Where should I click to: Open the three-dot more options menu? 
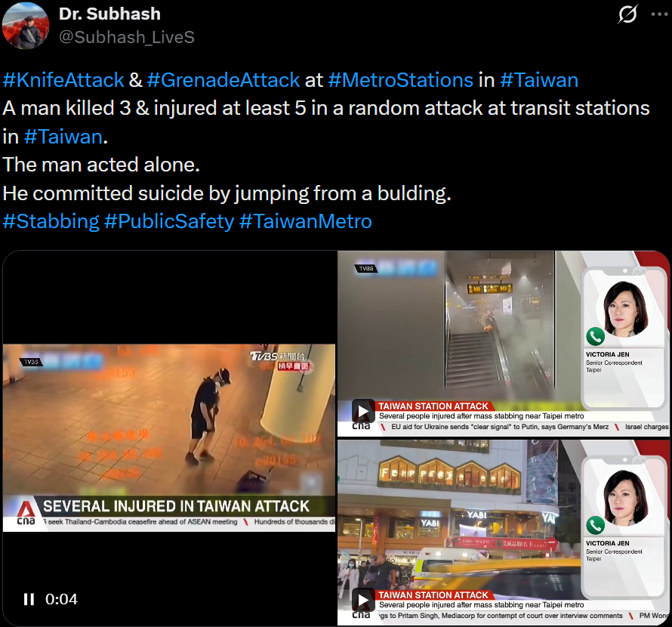click(659, 14)
